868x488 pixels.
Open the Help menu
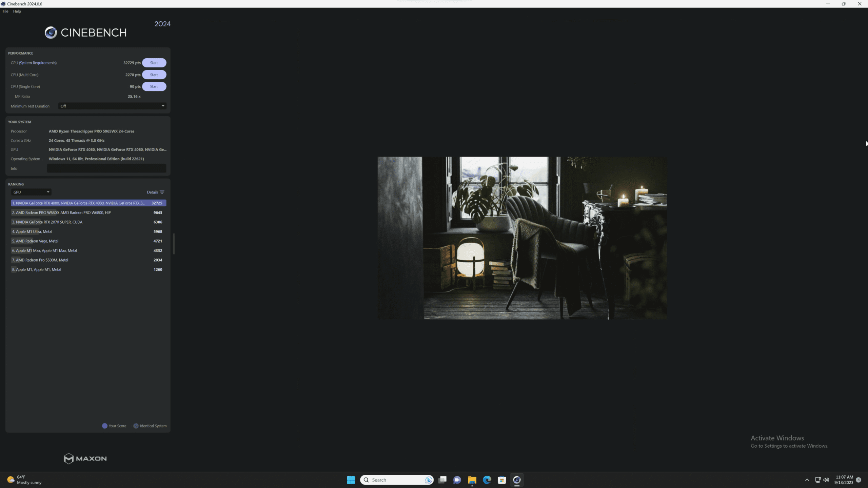[17, 11]
